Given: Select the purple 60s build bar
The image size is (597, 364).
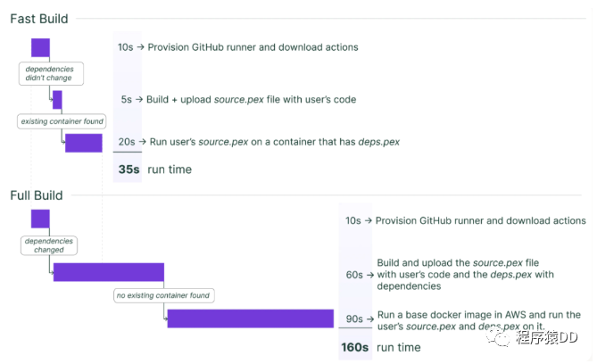Looking at the screenshot, I should [x=109, y=272].
